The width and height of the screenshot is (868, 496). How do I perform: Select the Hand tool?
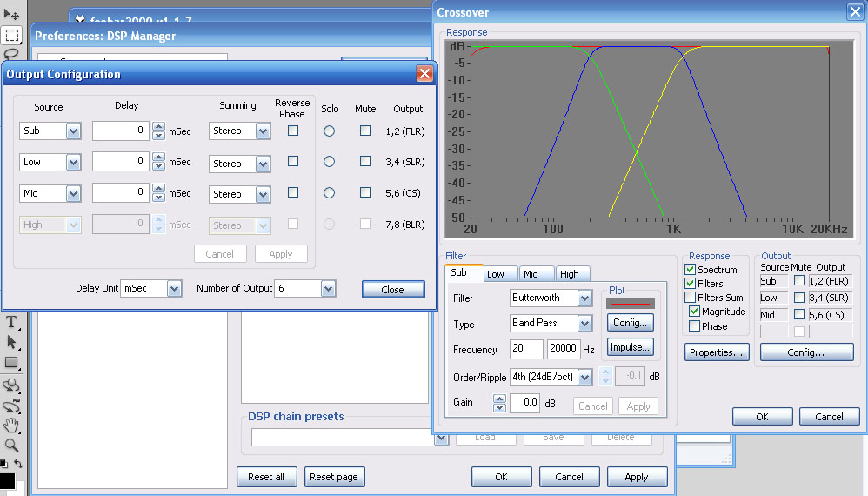coord(11,425)
